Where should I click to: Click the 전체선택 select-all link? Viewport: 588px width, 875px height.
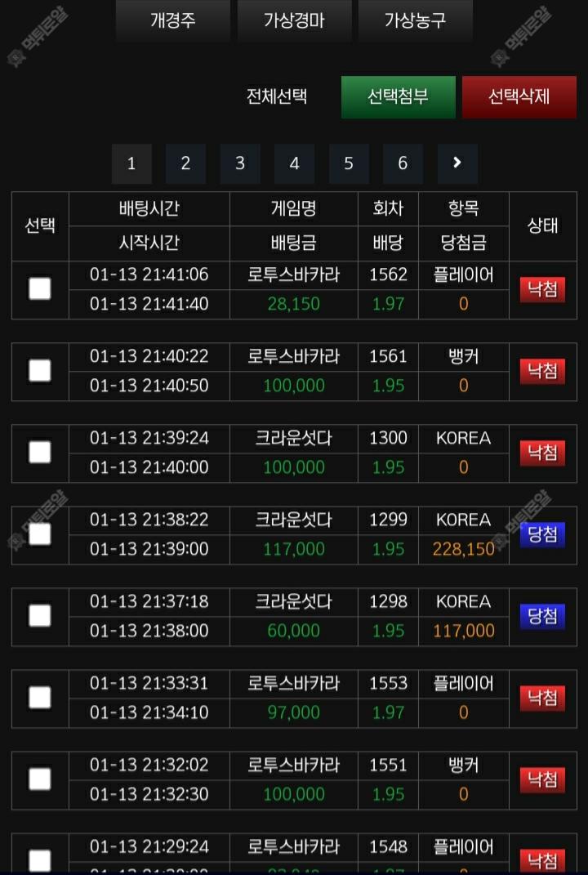(277, 96)
